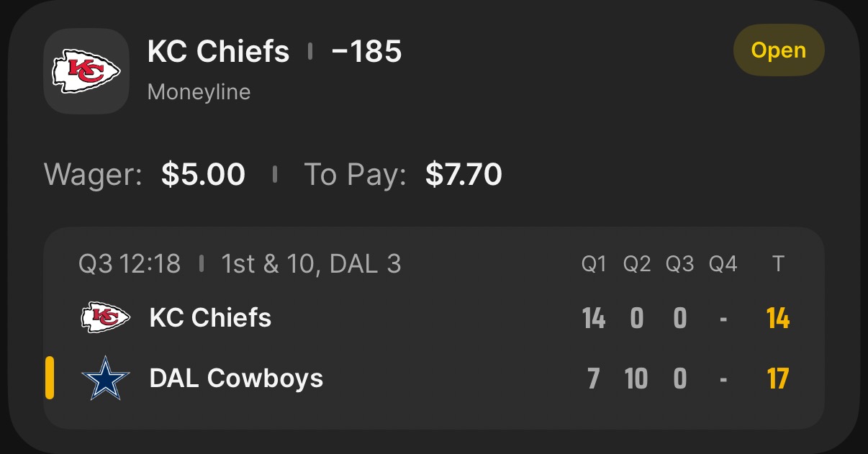Click the $5.00 wager amount
The image size is (868, 454).
[x=203, y=175]
